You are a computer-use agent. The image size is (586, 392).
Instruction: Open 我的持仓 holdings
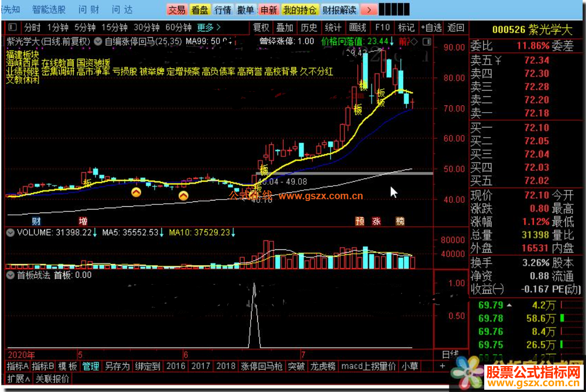(300, 9)
